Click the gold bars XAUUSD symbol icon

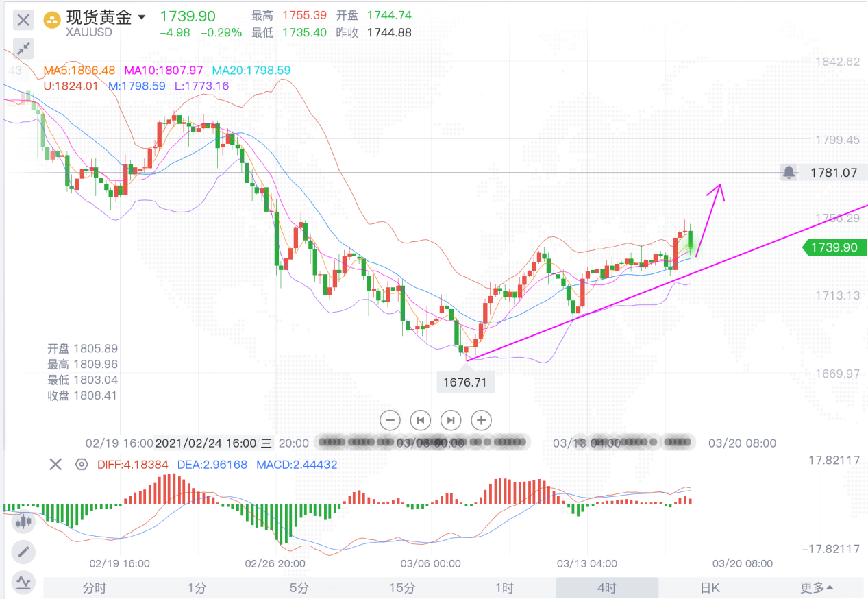52,20
